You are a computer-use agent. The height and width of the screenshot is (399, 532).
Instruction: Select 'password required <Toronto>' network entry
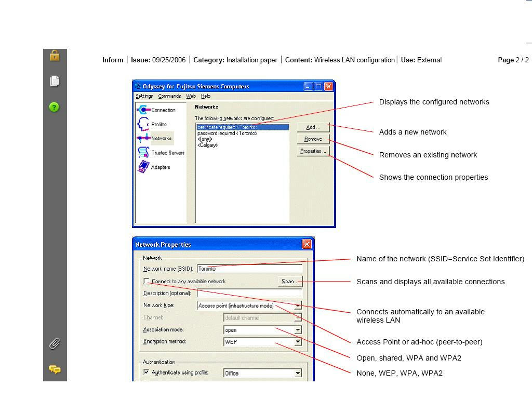[x=227, y=134]
